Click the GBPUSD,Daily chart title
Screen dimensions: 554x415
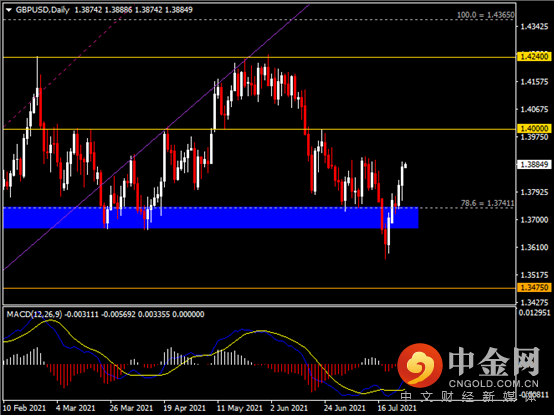pyautogui.click(x=43, y=10)
